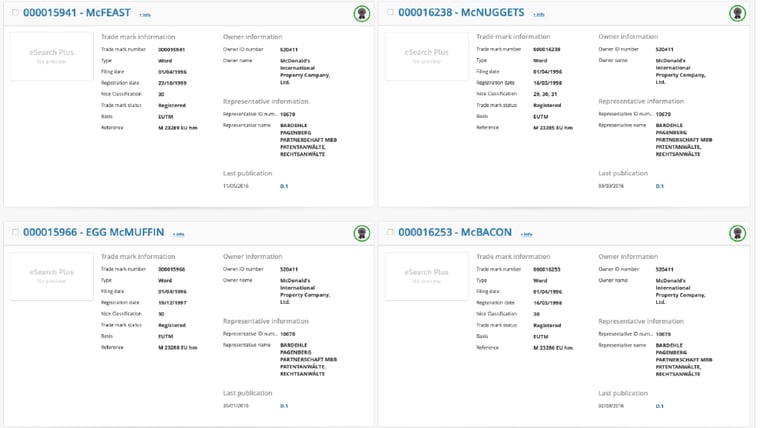
Task: Select the owner ID 520411 in the McFEAST card
Action: [x=289, y=49]
